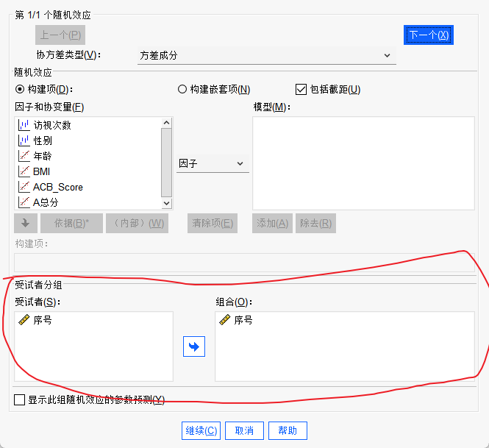The height and width of the screenshot is (448, 489).
Task: Click the 取消 button
Action: click(x=244, y=431)
